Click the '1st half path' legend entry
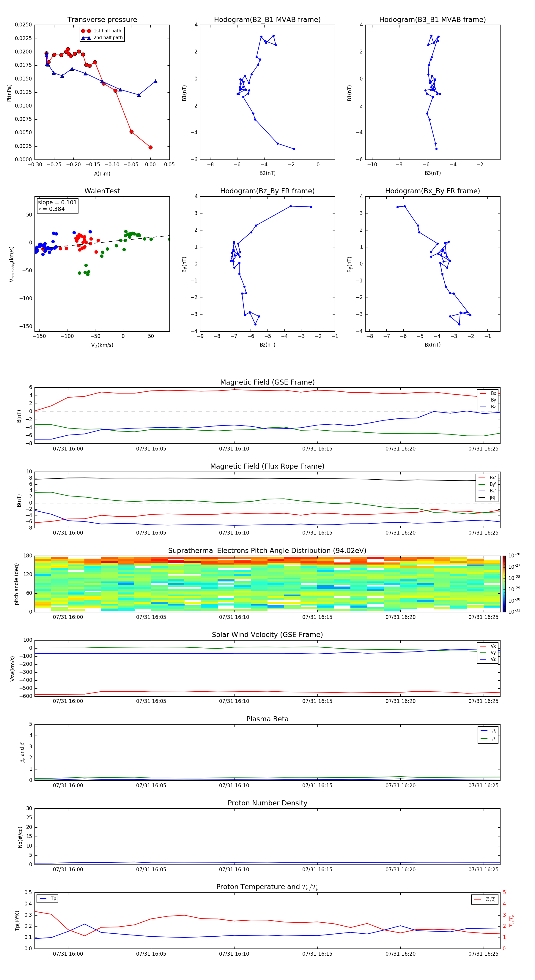This screenshot has width=535, height=980. click(102, 31)
